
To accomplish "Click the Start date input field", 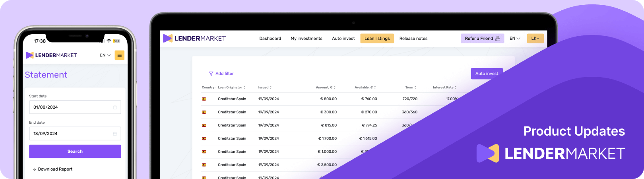I will [x=72, y=107].
